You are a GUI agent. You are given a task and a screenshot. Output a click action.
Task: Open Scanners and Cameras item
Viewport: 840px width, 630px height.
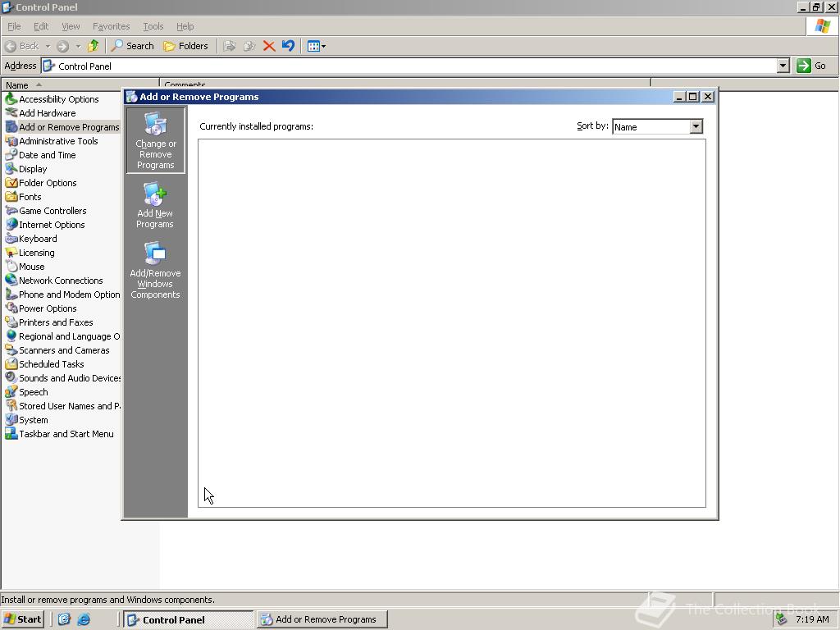pos(57,349)
